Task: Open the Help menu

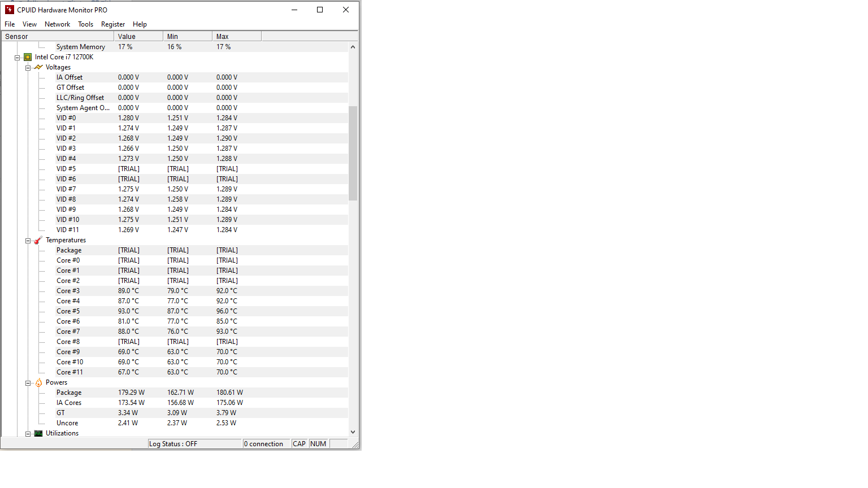Action: tap(140, 24)
